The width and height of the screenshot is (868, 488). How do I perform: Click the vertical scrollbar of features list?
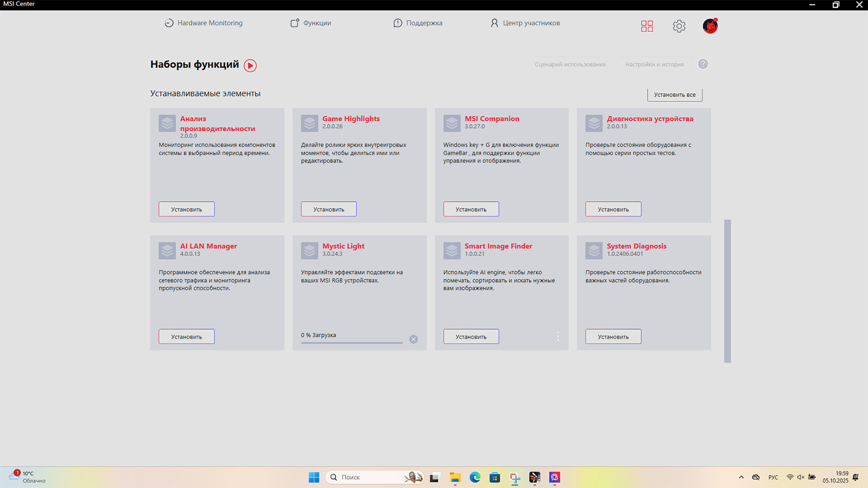(727, 291)
